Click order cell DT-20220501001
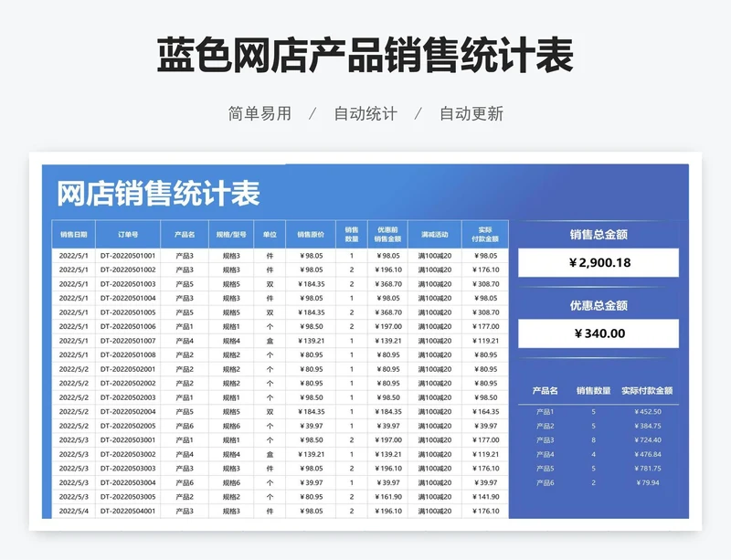 128,256
